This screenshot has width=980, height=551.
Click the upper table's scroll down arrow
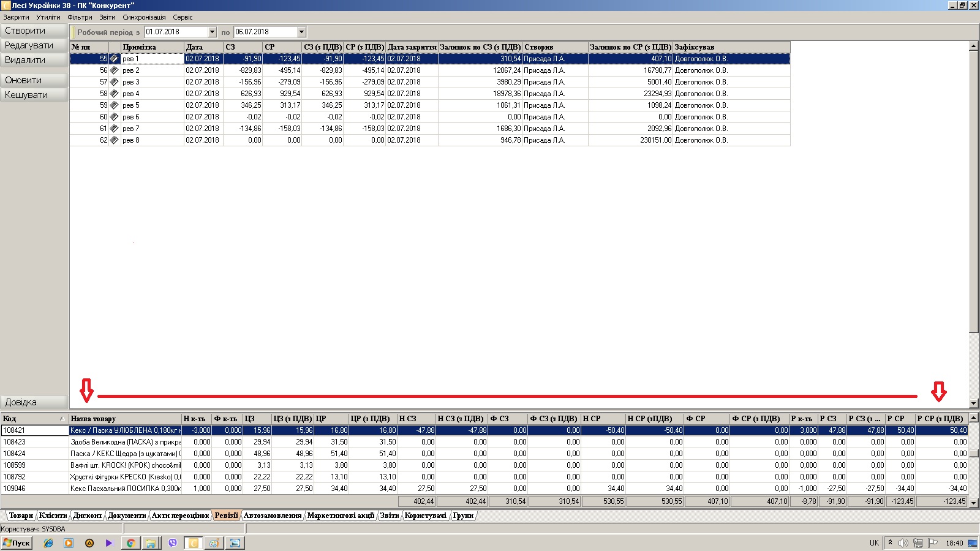[973, 403]
